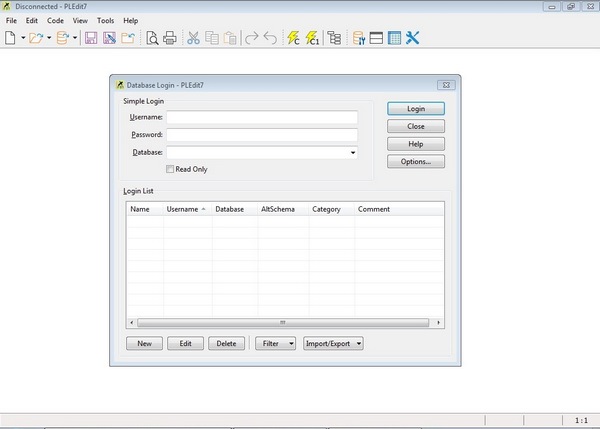This screenshot has height=429, width=600.
Task: Click the Password input field
Action: point(262,135)
